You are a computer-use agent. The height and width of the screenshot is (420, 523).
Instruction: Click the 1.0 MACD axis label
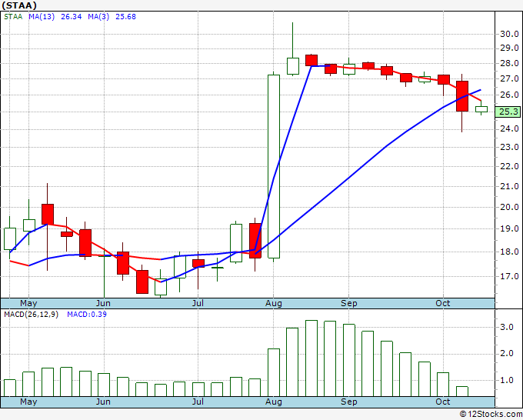click(507, 380)
